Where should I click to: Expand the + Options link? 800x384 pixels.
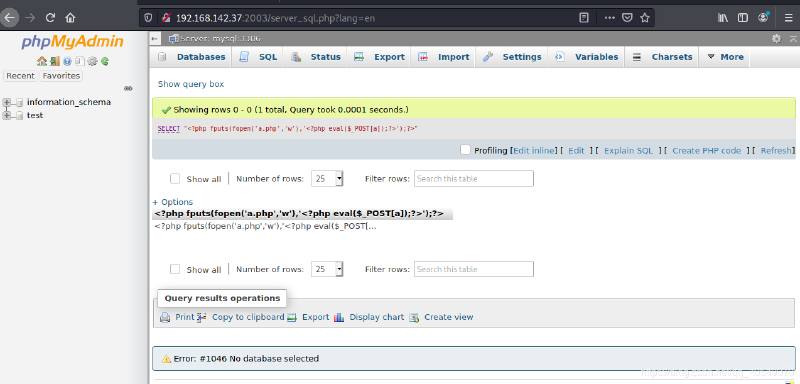coord(172,202)
